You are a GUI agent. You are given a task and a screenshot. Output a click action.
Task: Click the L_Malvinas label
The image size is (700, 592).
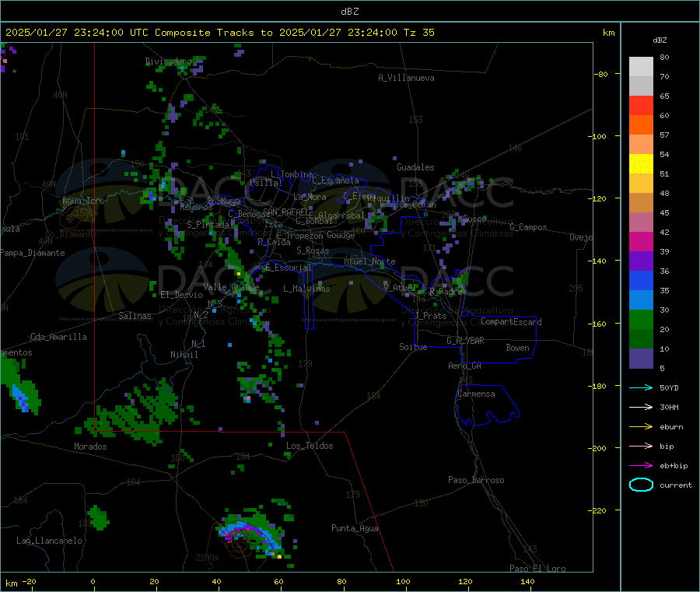tap(306, 289)
